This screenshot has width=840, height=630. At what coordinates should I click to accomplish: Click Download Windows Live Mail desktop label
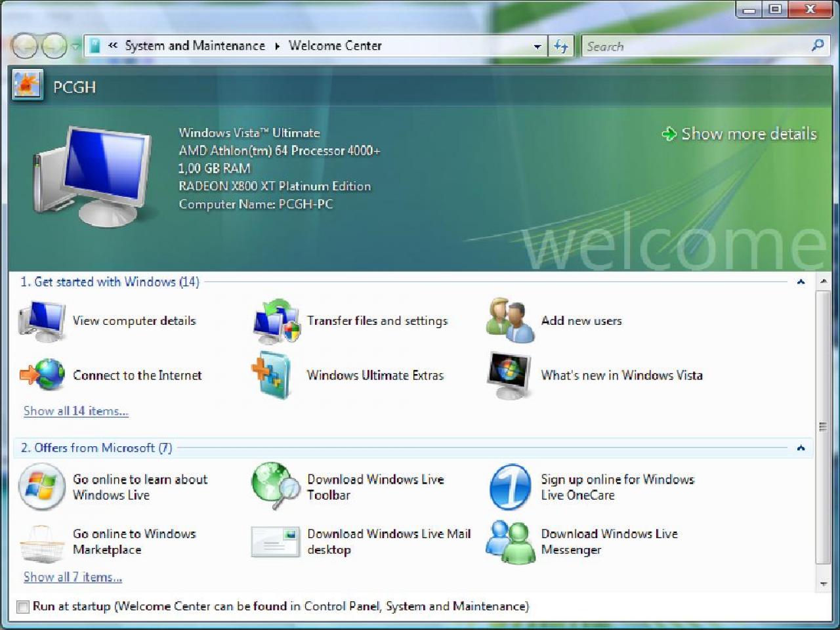389,542
